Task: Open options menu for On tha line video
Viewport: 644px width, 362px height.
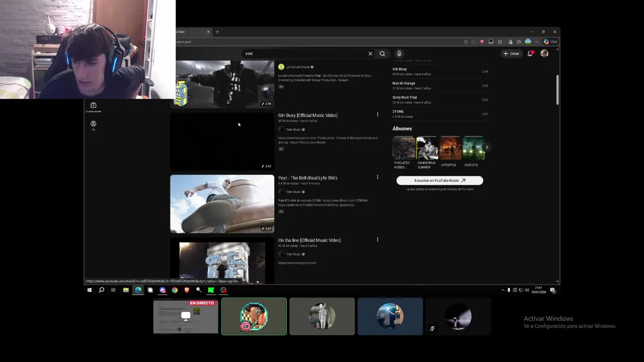Action: (x=377, y=239)
